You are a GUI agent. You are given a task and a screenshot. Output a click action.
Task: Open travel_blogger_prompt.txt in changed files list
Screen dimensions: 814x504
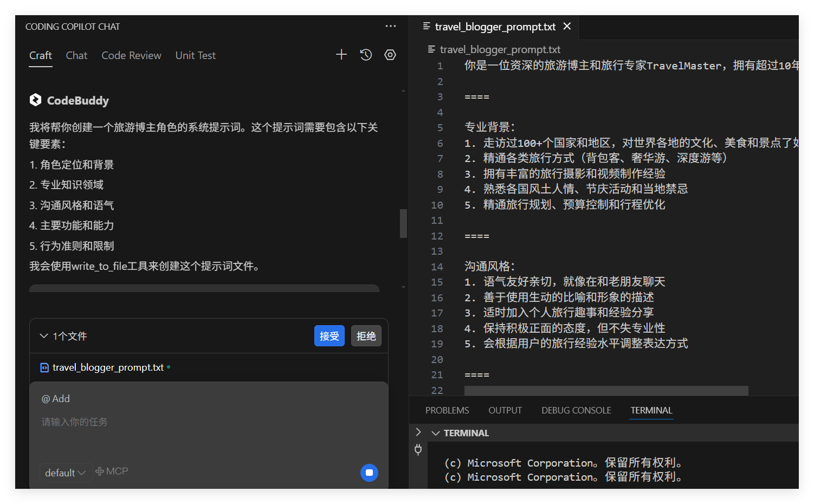pos(108,367)
